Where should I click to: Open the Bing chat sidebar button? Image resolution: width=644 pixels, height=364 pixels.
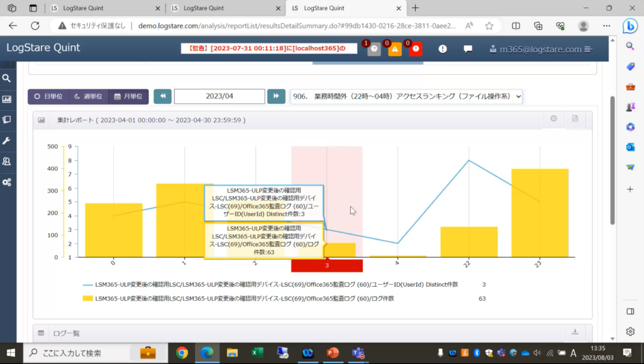[x=630, y=26]
